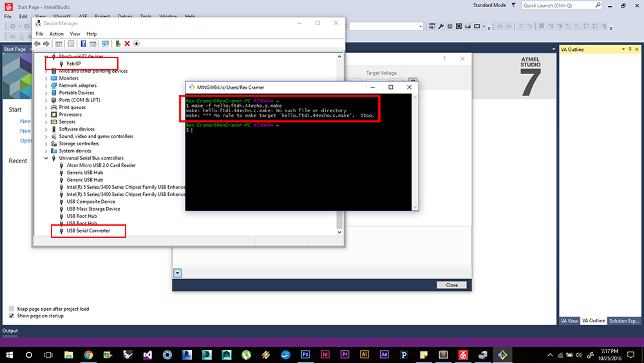Screen dimensions: 644x363
Task: Select Alcor Micro USB 2.0 Card Reader
Action: 101,165
